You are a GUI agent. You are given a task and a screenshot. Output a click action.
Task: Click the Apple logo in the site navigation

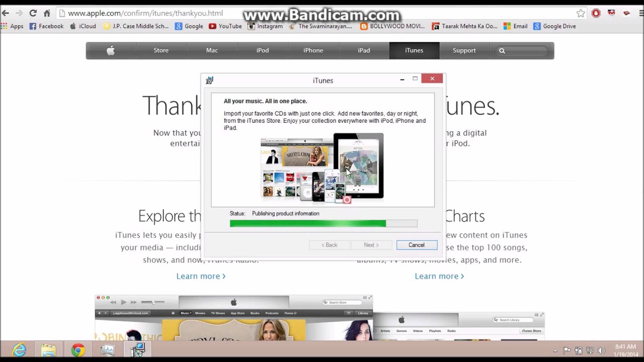coord(111,50)
